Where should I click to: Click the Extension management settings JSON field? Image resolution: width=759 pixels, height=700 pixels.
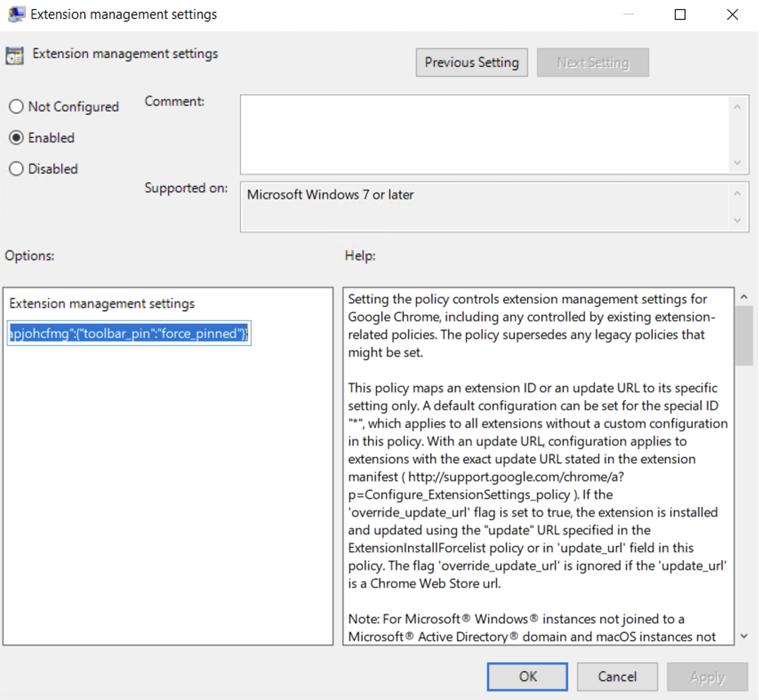(129, 333)
